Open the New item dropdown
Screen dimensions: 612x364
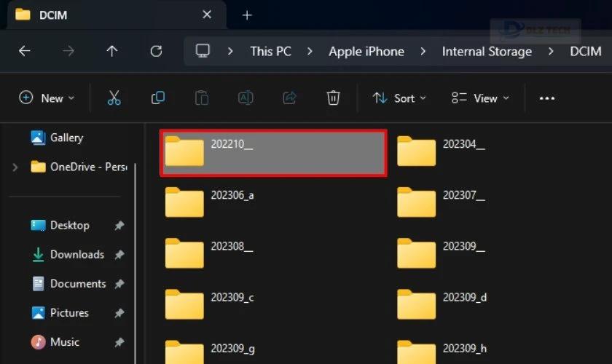click(47, 98)
